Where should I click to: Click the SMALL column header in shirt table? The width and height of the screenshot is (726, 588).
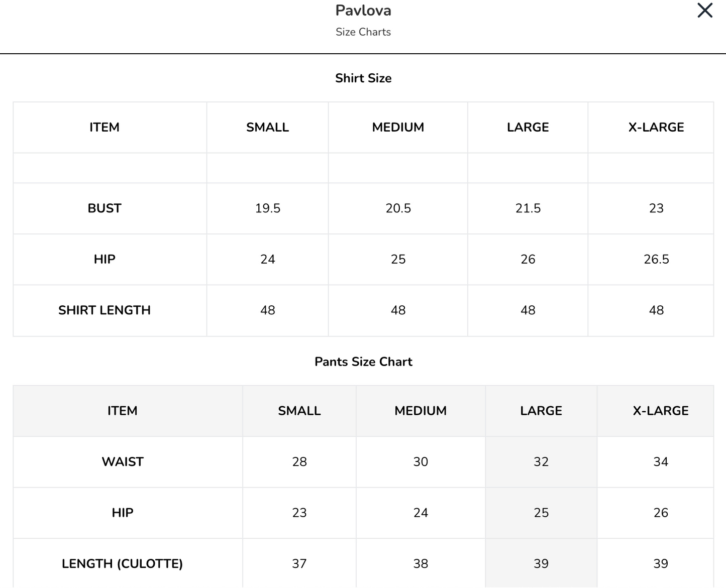pos(267,127)
